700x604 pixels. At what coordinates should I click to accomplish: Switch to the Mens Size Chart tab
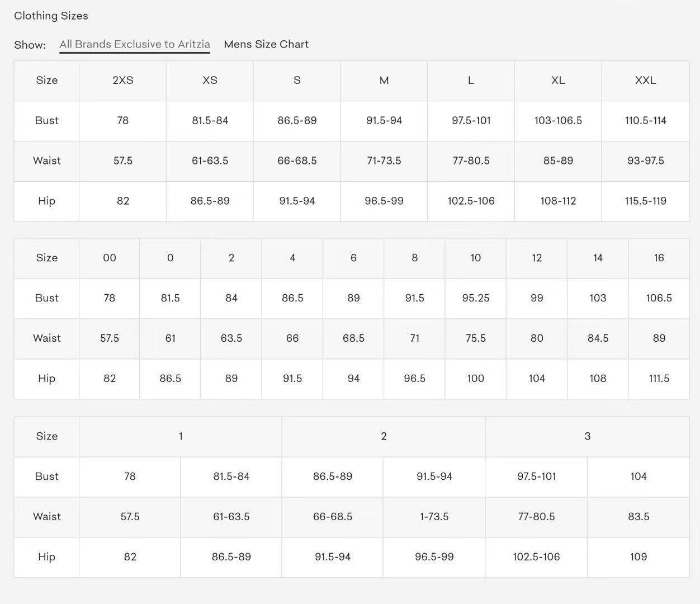pos(266,44)
